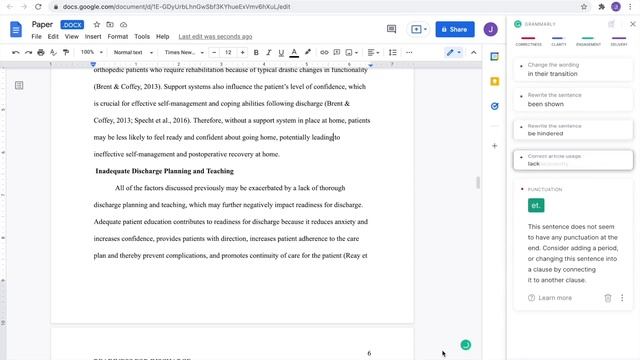Move document with the folder icon
The image size is (640, 360).
click(110, 25)
